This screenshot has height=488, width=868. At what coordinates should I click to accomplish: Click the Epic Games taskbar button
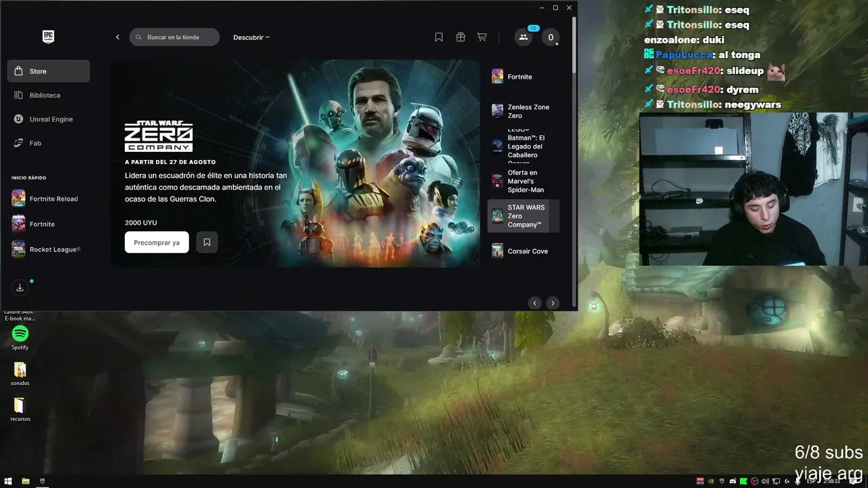click(43, 481)
